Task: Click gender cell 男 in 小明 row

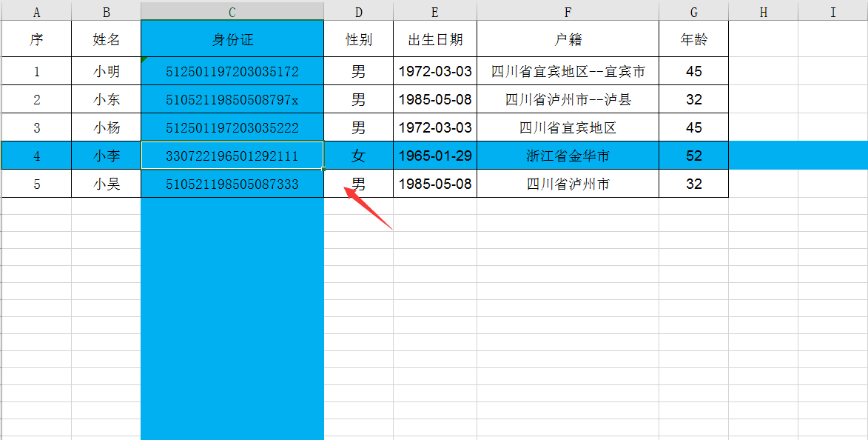Action: 359,71
